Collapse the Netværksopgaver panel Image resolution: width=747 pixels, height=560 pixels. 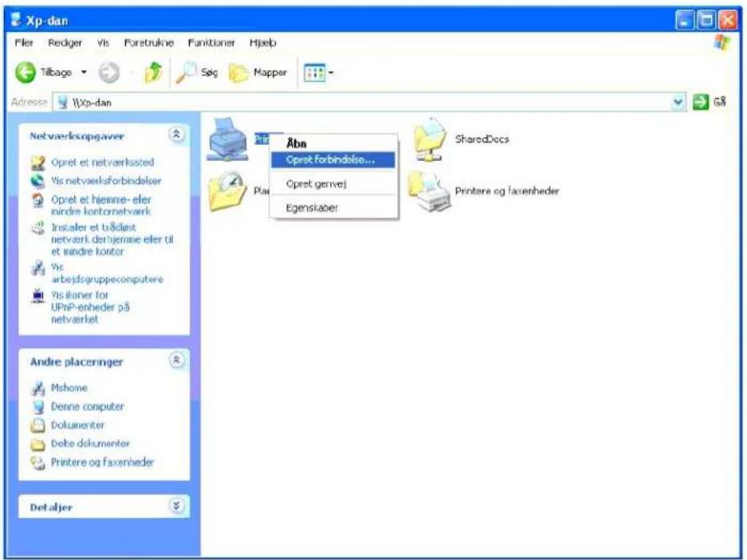[176, 135]
